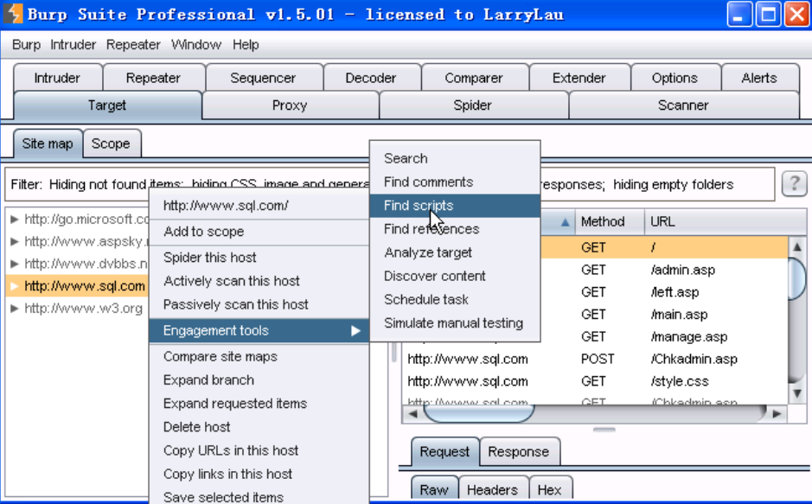Click the vertical scrollbar down arrow in table

[x=797, y=393]
